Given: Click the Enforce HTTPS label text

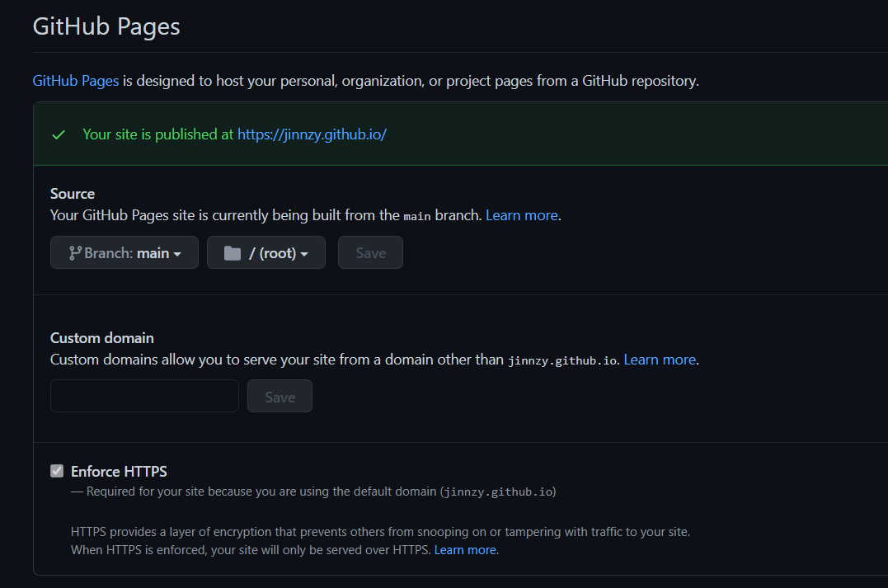Looking at the screenshot, I should 119,472.
